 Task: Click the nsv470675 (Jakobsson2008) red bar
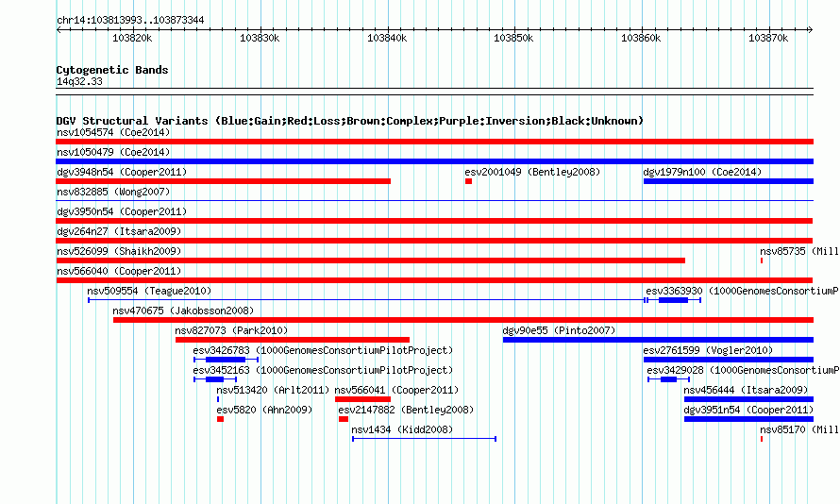coord(463,320)
